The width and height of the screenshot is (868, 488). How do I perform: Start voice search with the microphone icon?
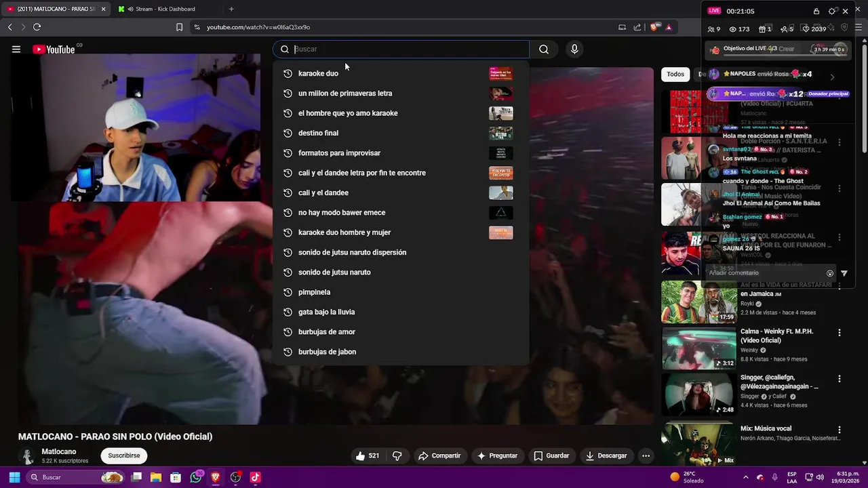coord(574,49)
